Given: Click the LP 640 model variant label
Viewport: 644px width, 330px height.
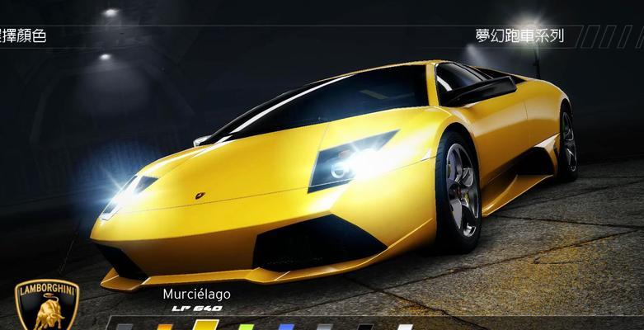Looking at the screenshot, I should click(197, 309).
